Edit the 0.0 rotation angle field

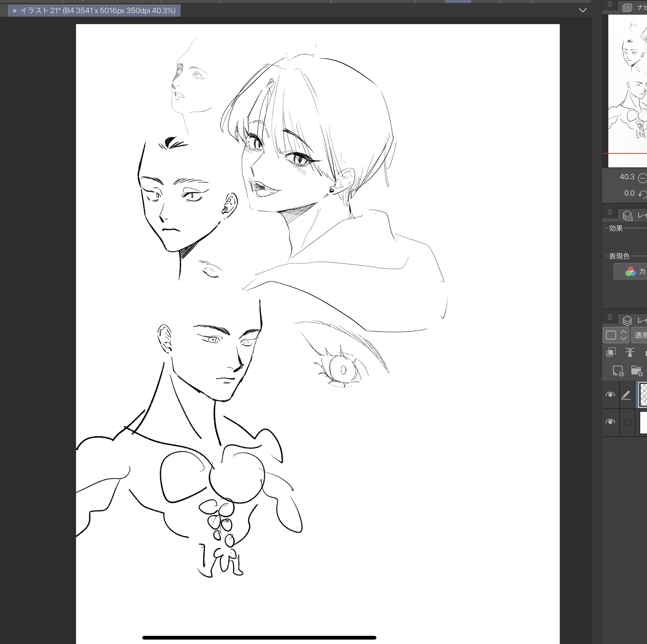click(629, 193)
